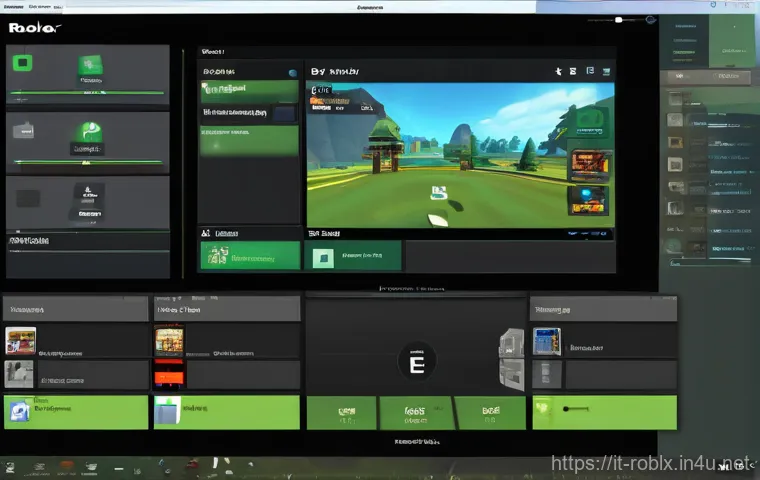
Task: Open the green cube icon in first card
Action: (91, 64)
